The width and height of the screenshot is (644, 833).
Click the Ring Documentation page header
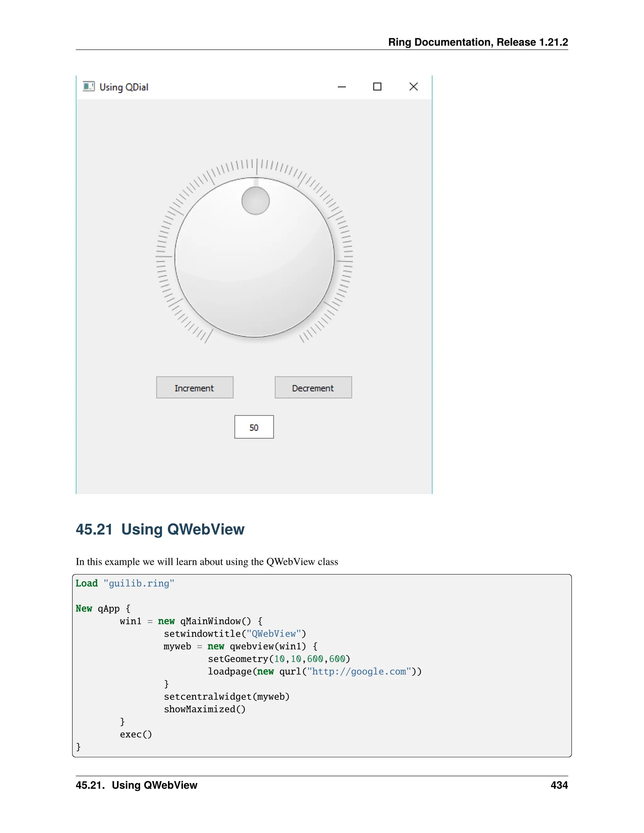[478, 42]
